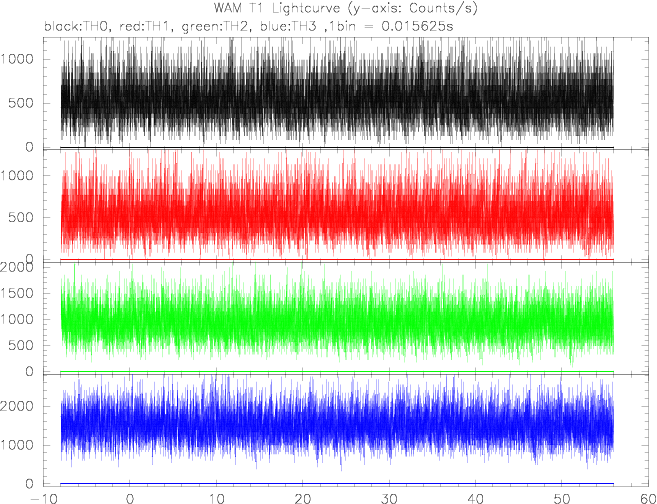657x504 pixels.
Task: Click the '40' x-axis tick label
Action: (475, 498)
